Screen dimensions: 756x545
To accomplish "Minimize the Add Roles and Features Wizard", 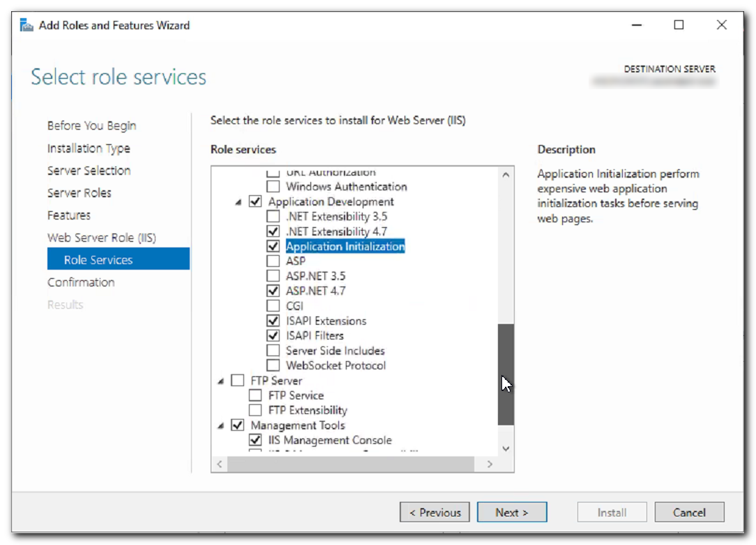I will click(x=637, y=25).
